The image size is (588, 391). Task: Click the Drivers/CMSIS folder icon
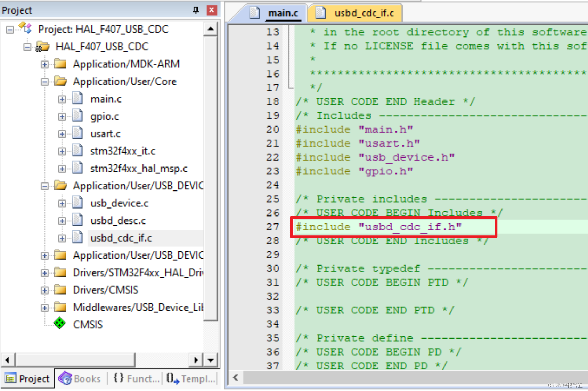pos(60,290)
